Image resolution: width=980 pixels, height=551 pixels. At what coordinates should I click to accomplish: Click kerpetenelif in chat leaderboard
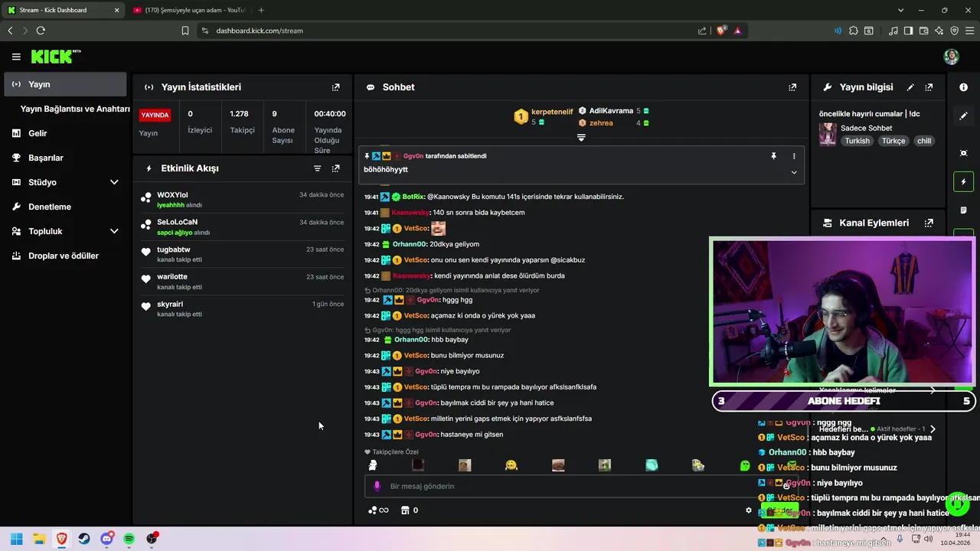tap(552, 112)
